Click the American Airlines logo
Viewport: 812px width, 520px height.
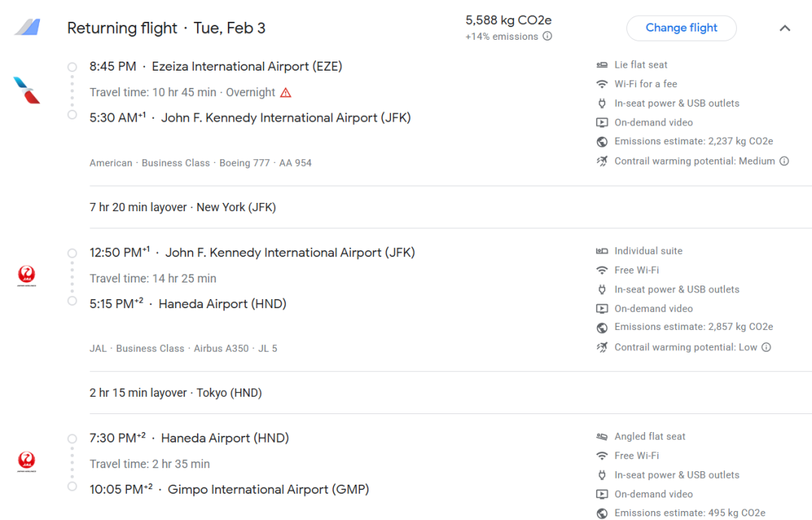pos(27,90)
